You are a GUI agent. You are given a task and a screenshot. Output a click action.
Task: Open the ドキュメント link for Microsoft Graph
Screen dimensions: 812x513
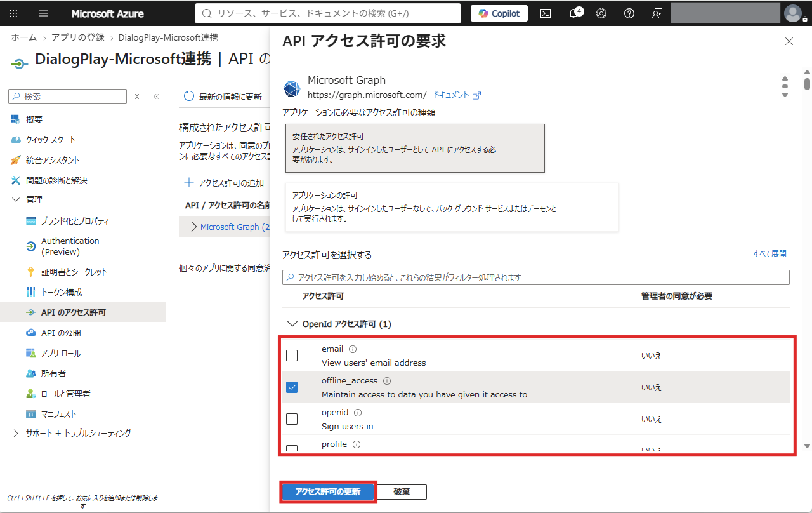click(x=457, y=95)
